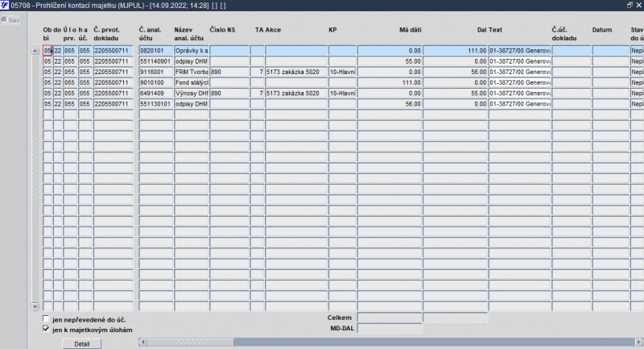Select account number cell 0820101
The image size is (644, 349).
155,51
